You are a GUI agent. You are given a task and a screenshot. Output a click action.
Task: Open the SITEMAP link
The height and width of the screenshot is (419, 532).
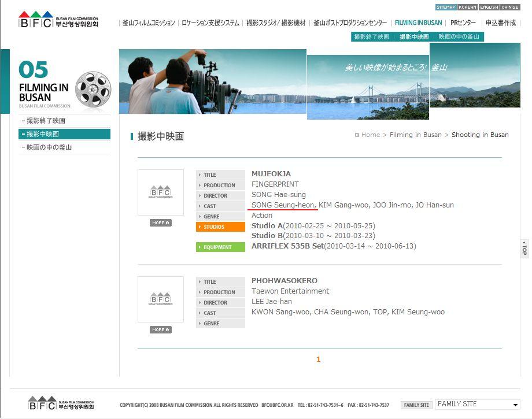tap(446, 7)
